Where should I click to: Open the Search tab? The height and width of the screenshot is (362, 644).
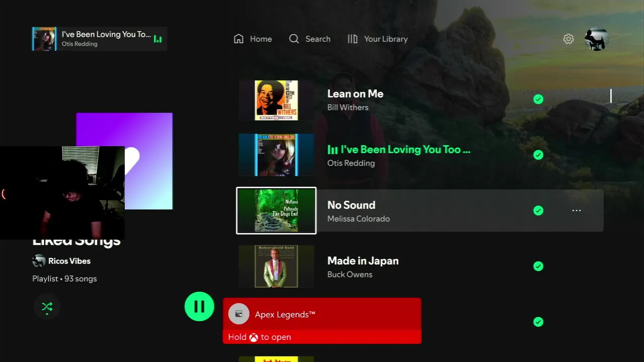pyautogui.click(x=309, y=39)
